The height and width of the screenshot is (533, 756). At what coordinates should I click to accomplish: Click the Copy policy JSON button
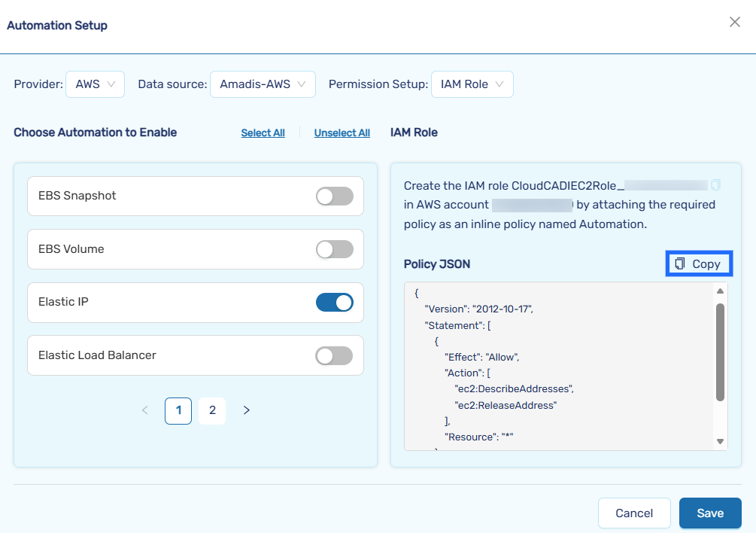tap(699, 263)
